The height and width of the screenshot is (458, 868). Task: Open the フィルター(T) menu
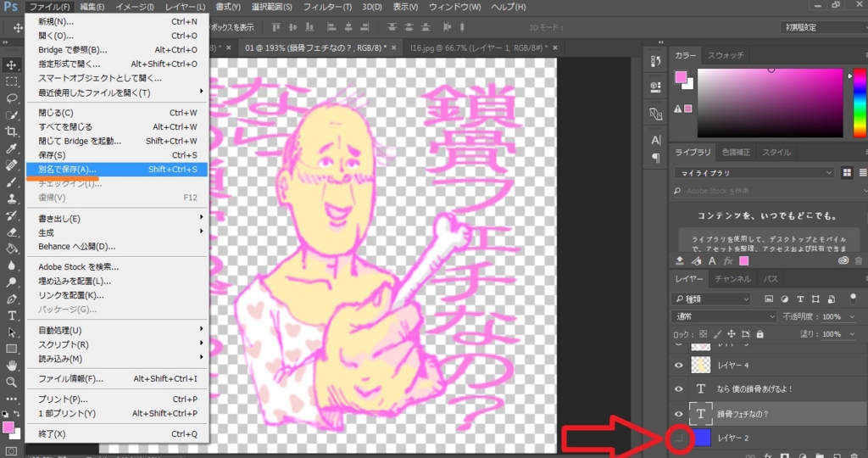point(327,7)
